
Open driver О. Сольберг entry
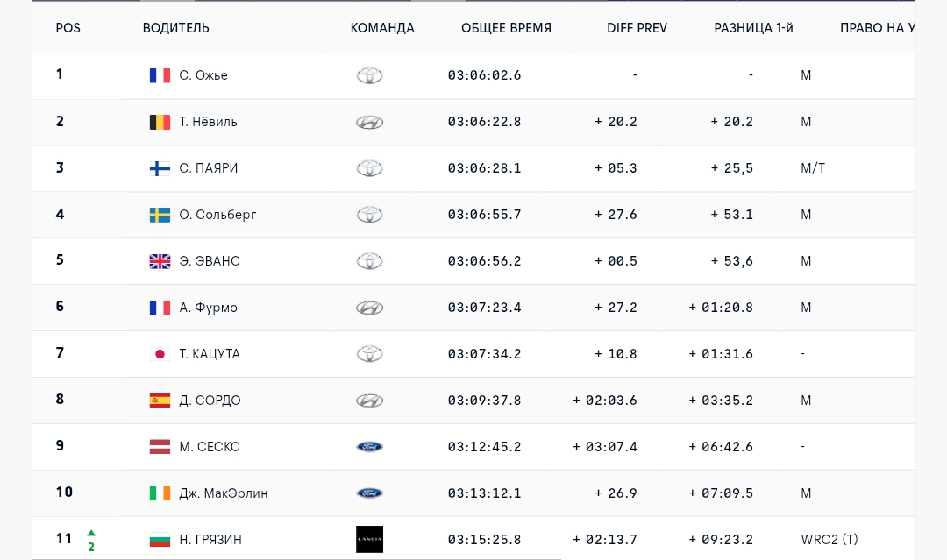[x=217, y=215]
